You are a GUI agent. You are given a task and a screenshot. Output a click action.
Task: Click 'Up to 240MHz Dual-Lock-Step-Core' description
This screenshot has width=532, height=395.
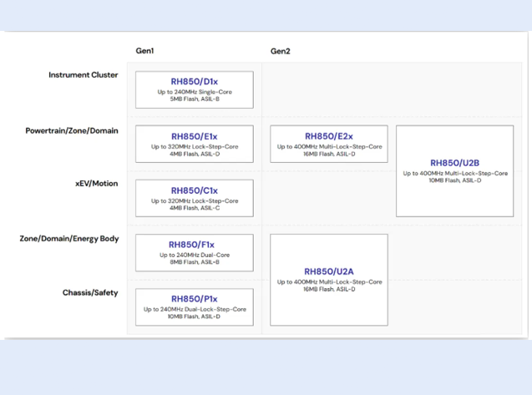pos(194,309)
